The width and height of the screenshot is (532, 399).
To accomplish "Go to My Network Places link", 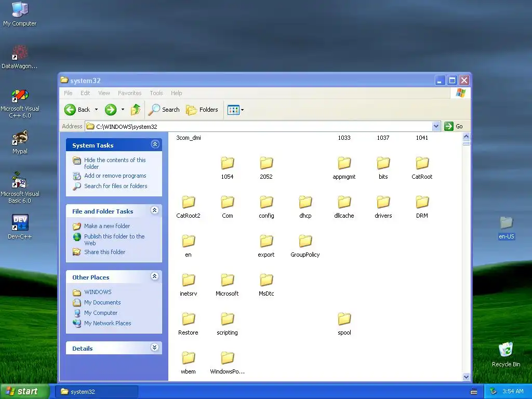I will pyautogui.click(x=108, y=323).
